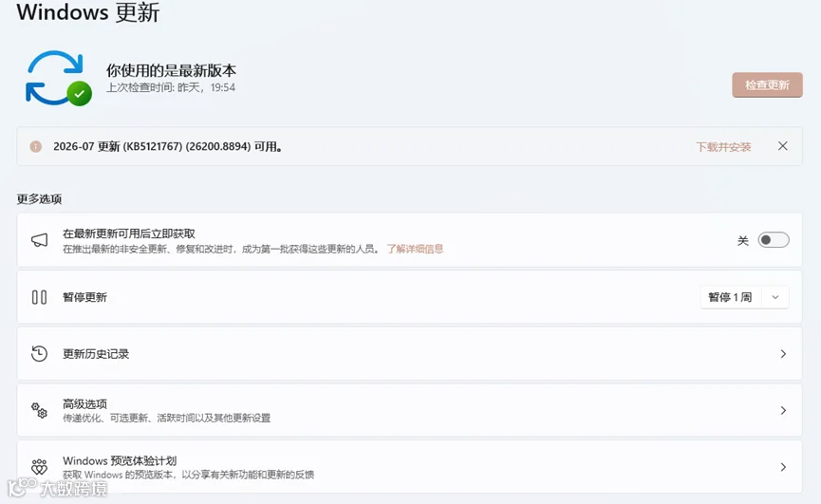Open Windows 预览体验计划 via its chevron
Image resolution: width=821 pixels, height=504 pixels.
coord(783,467)
